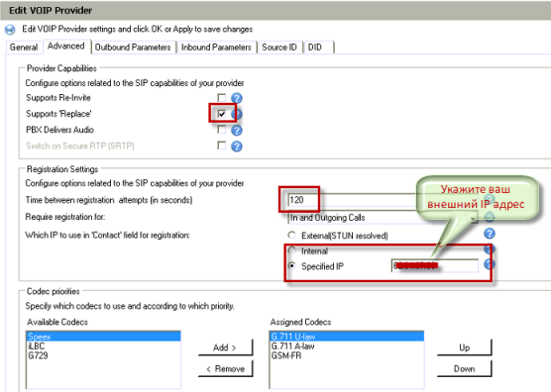This screenshot has width=551, height=392.
Task: Select Specified IP radio option
Action: 291,265
